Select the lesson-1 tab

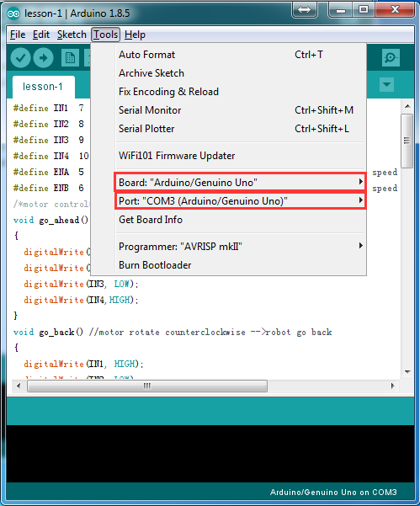tap(43, 87)
